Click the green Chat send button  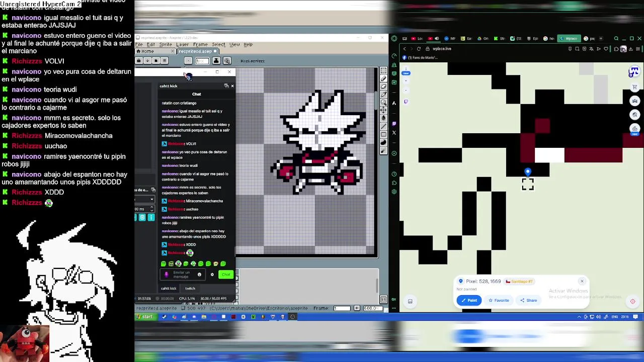click(226, 275)
